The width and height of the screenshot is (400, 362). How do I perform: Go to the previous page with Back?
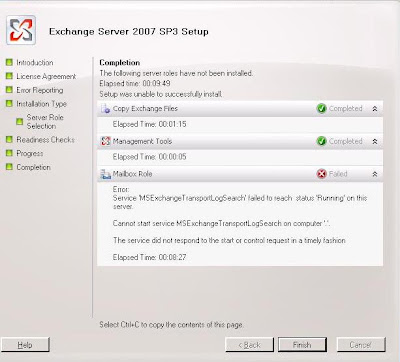pyautogui.click(x=249, y=345)
